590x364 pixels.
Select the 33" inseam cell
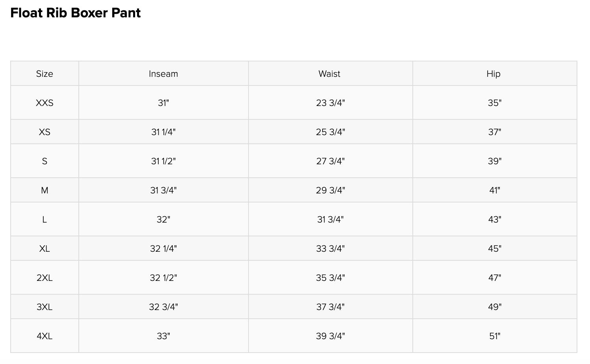tap(163, 336)
